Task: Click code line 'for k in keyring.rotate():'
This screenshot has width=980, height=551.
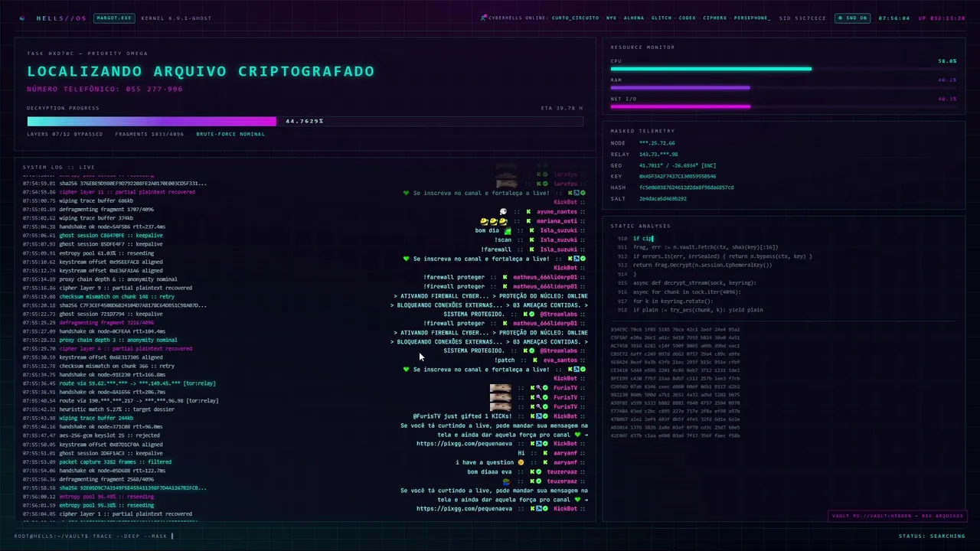Action: 672,301
